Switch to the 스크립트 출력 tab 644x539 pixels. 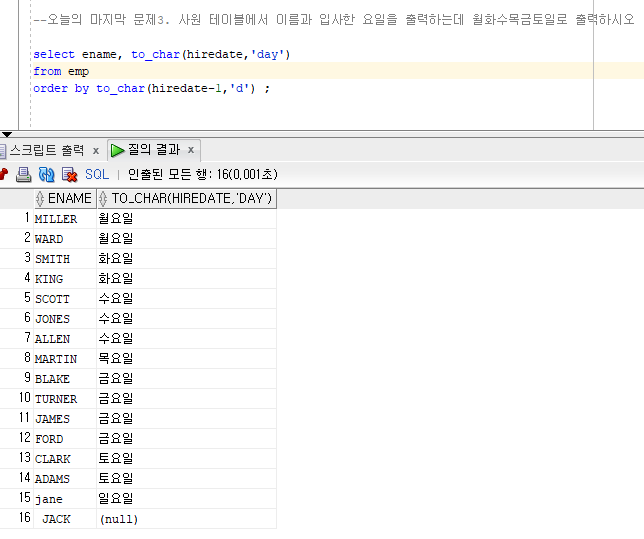point(46,150)
